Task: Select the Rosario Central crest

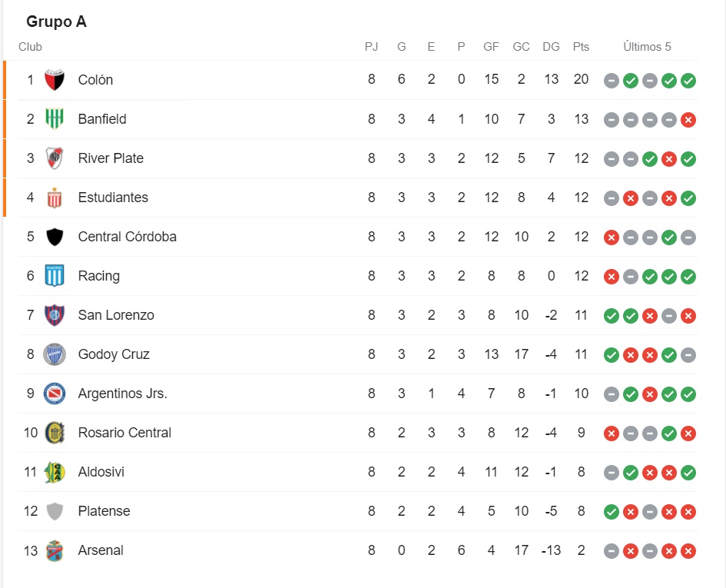Action: point(55,433)
